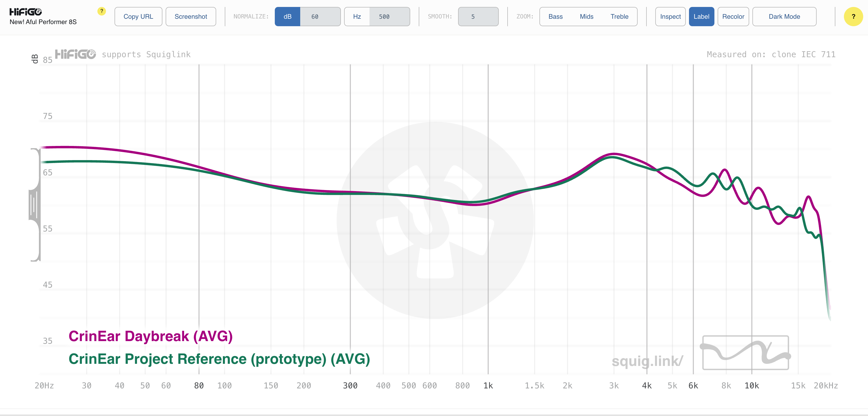Zoom into the Mids region

(586, 17)
